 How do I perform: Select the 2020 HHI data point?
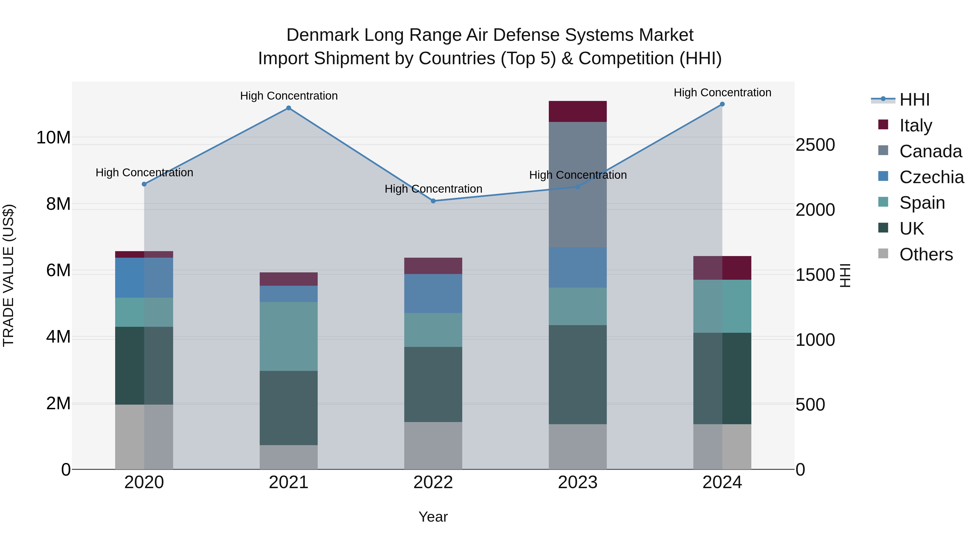click(x=144, y=184)
